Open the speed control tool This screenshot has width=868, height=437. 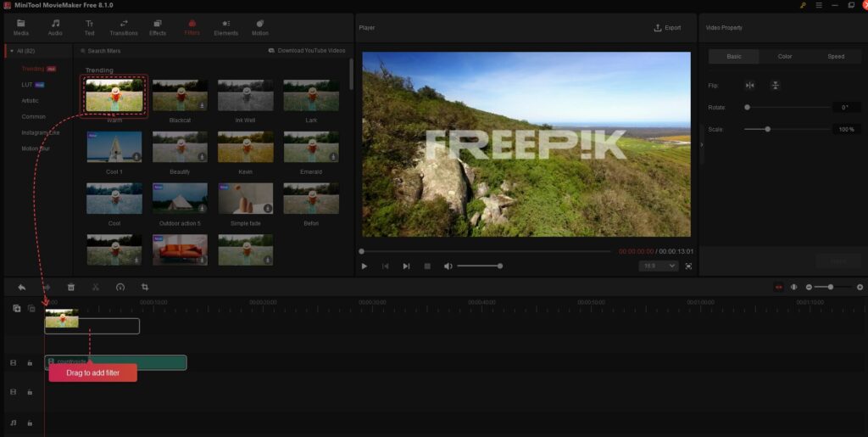pyautogui.click(x=120, y=288)
